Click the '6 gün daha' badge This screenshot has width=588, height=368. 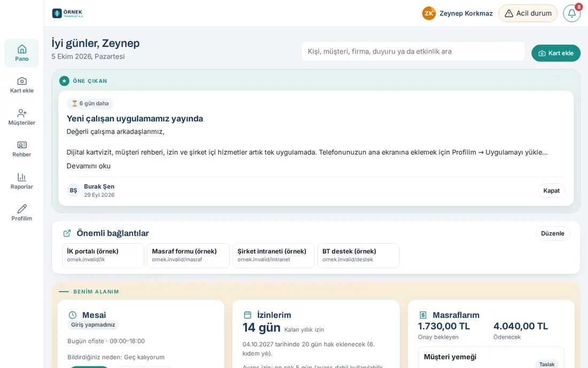coord(90,104)
